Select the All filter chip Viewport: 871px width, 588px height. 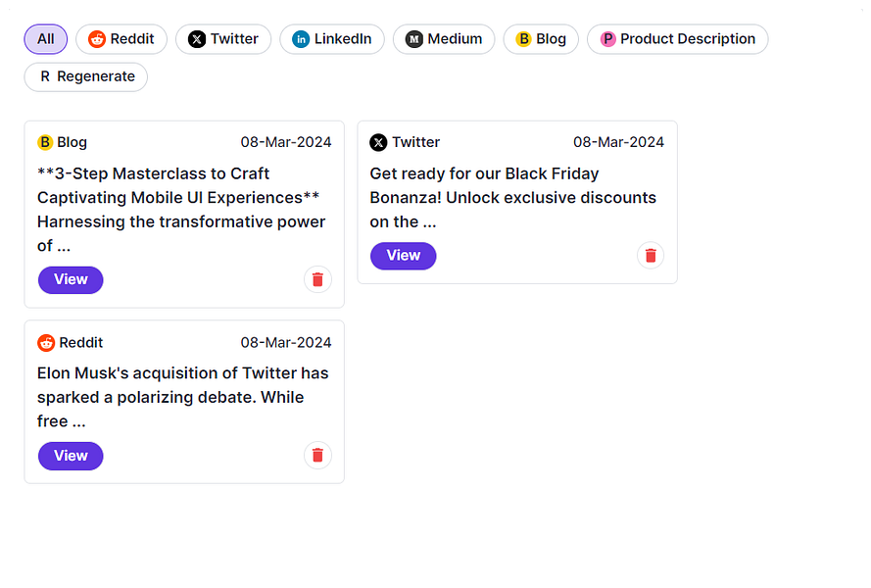tap(46, 39)
